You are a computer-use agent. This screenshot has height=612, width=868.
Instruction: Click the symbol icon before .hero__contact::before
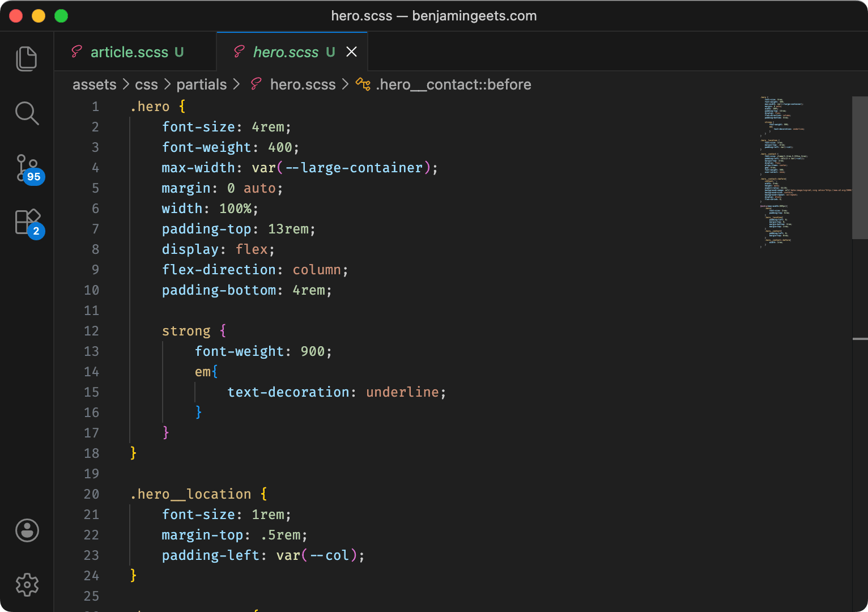pyautogui.click(x=363, y=84)
